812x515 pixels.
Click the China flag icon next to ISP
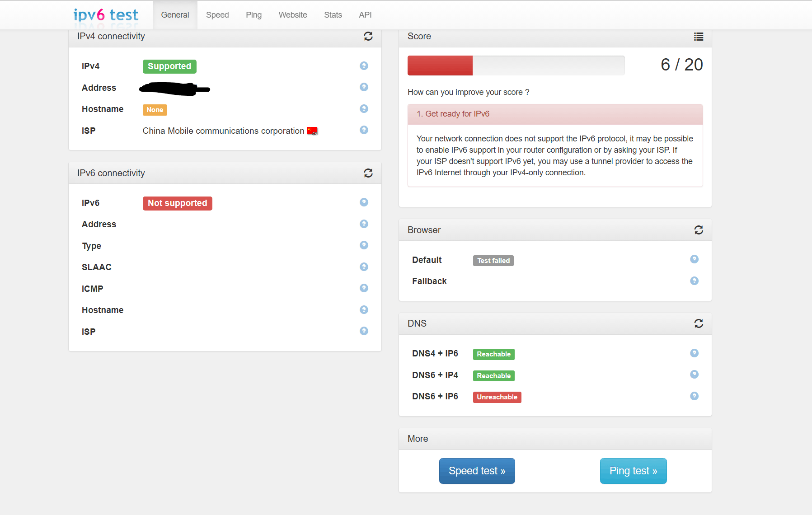tap(312, 131)
